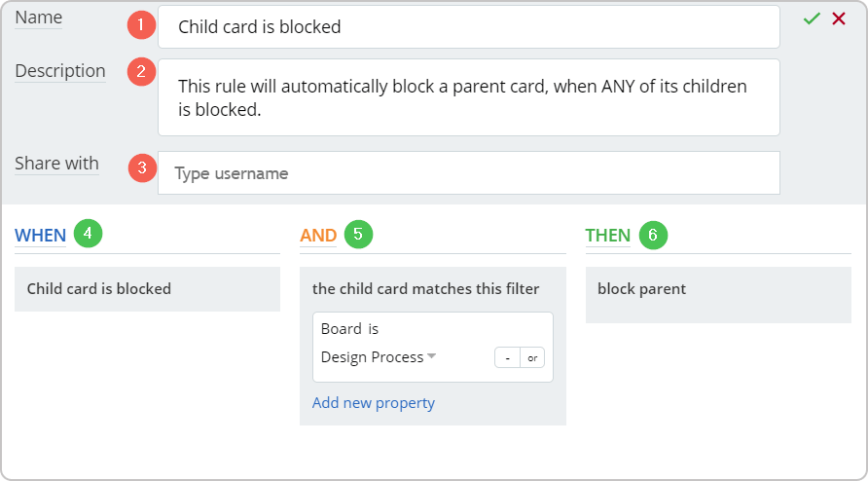Select the THEN section heading

pyautogui.click(x=608, y=236)
